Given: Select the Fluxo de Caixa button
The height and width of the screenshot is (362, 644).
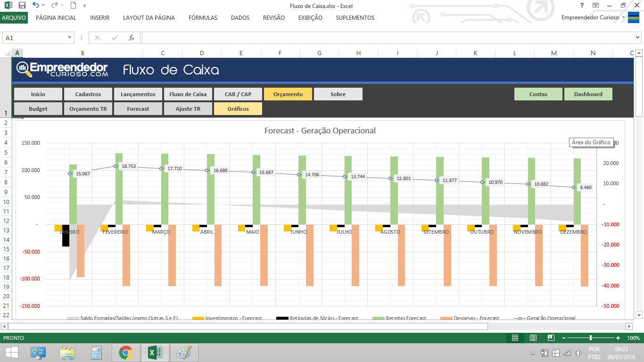Looking at the screenshot, I should 188,94.
